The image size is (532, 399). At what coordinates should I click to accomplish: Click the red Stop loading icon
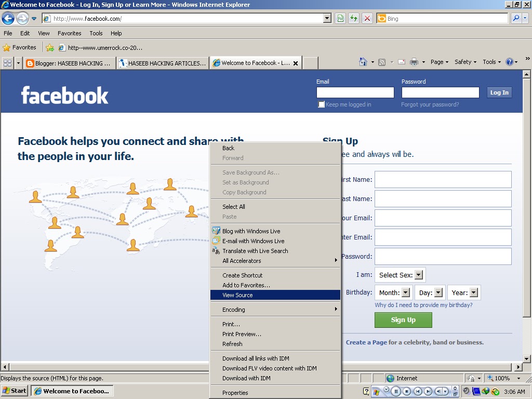(367, 18)
